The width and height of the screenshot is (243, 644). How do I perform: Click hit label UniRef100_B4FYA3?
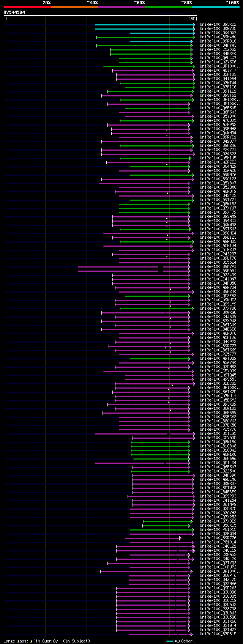point(218,46)
